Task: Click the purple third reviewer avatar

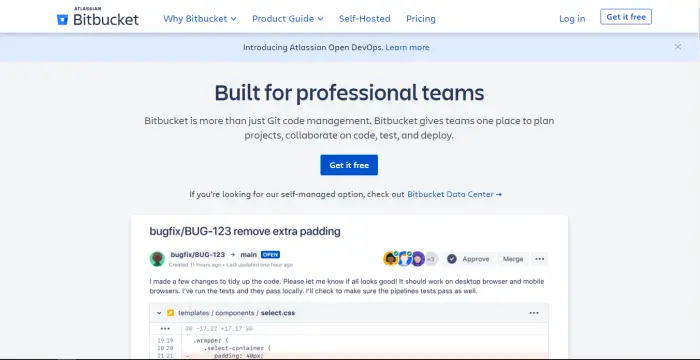Action: (418, 259)
